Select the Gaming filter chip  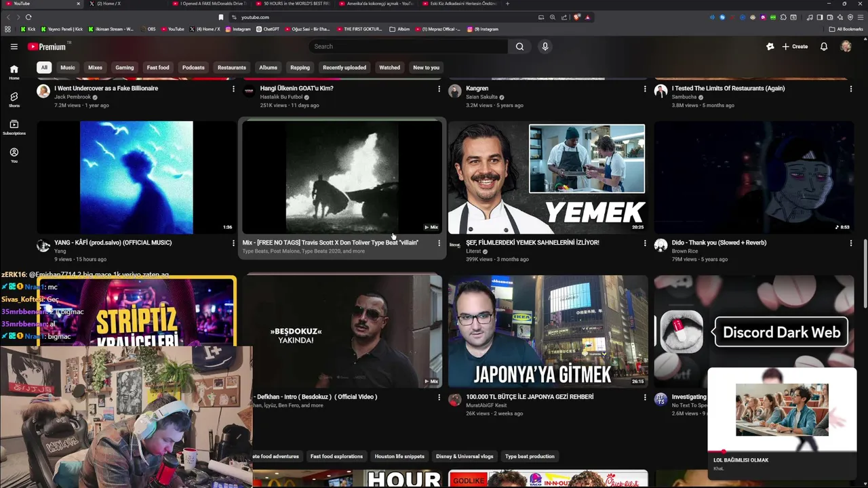[125, 68]
